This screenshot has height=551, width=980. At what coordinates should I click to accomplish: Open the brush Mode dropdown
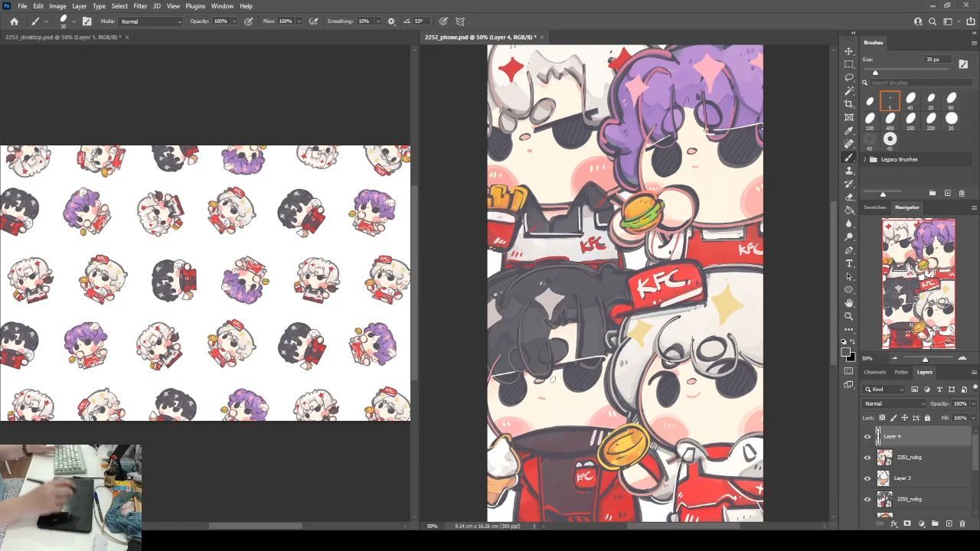point(151,21)
